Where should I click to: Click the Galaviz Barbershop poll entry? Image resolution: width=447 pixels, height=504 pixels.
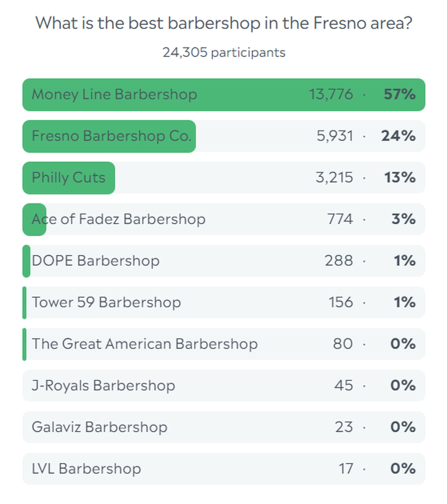100,427
